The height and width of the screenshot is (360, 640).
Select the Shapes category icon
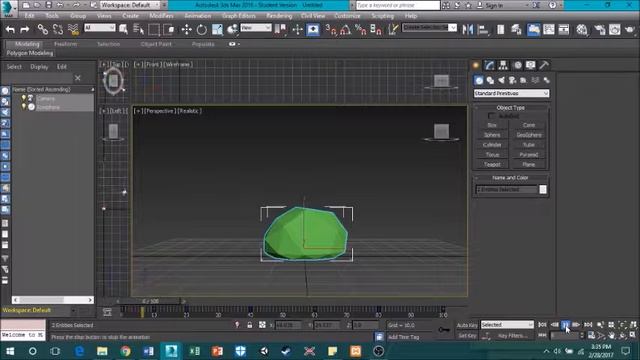point(490,80)
